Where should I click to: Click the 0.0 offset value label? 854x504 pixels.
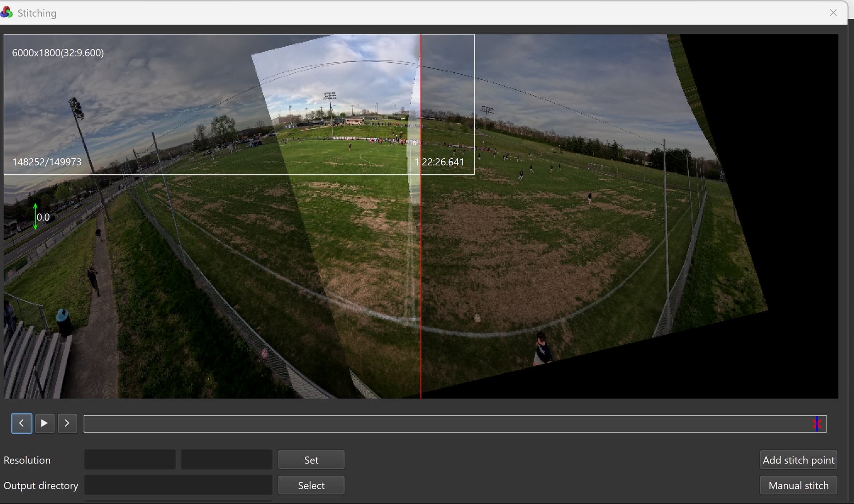click(43, 217)
